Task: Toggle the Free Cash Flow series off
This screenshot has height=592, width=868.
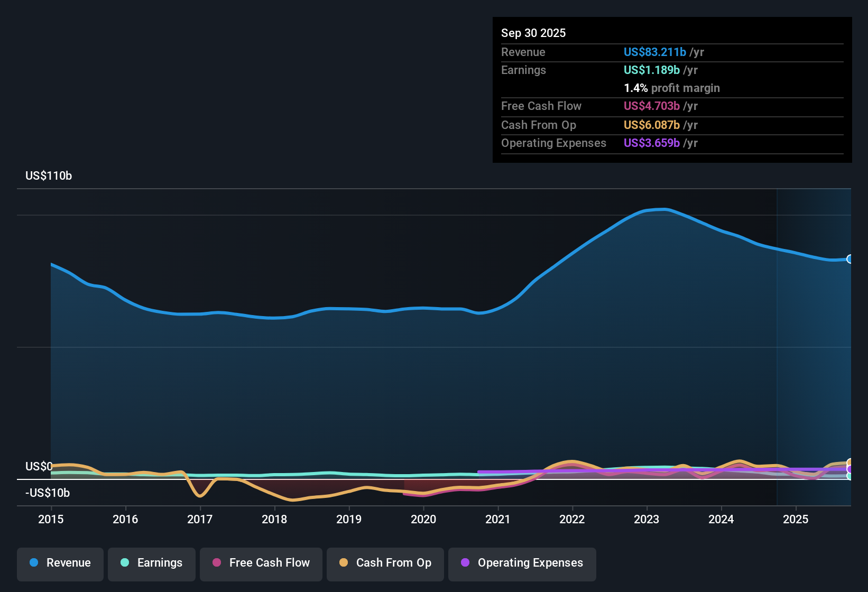Action: coord(261,564)
